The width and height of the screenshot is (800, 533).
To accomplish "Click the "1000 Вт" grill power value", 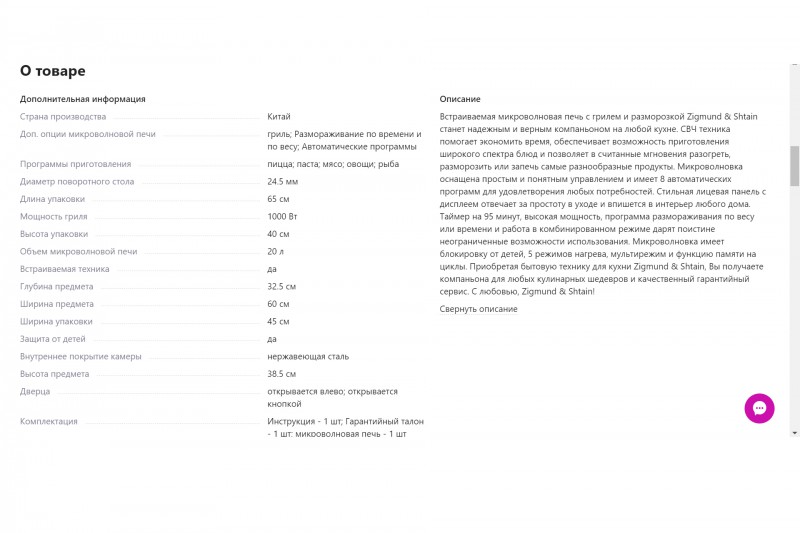I will (x=282, y=217).
